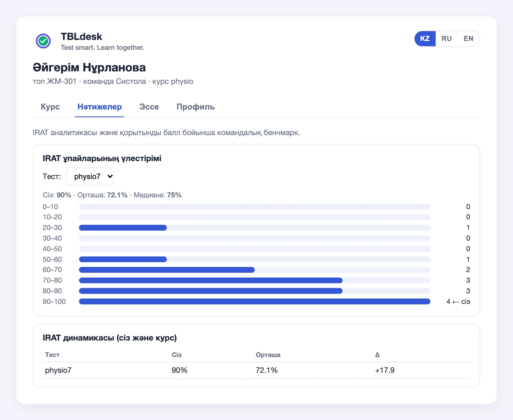The height and width of the screenshot is (420, 513).
Task: Open the Курс tab
Action: click(x=50, y=107)
